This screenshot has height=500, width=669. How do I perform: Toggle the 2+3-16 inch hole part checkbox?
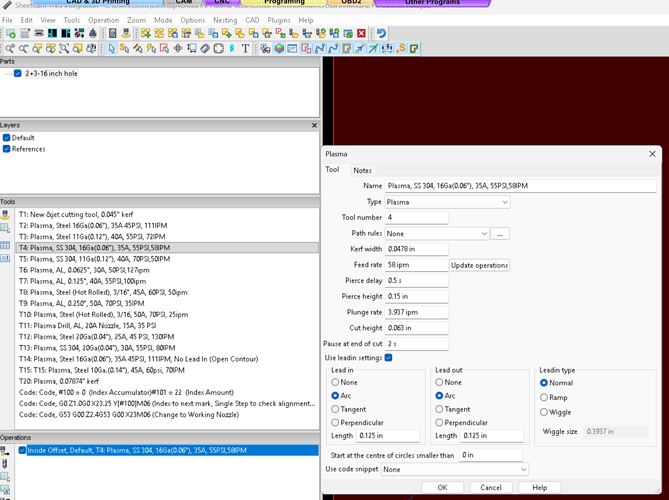pyautogui.click(x=17, y=73)
